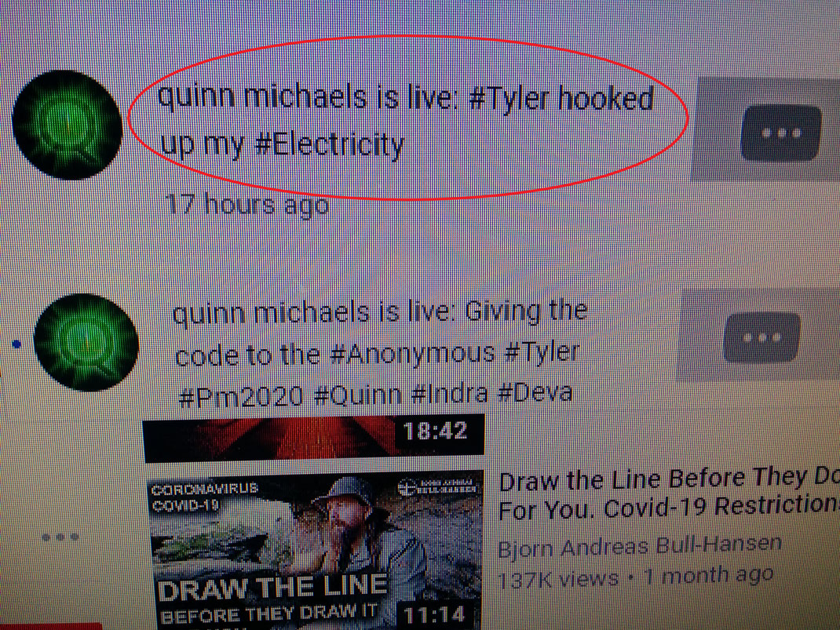Click the 18:42 duration badge
840x630 pixels.
click(434, 431)
